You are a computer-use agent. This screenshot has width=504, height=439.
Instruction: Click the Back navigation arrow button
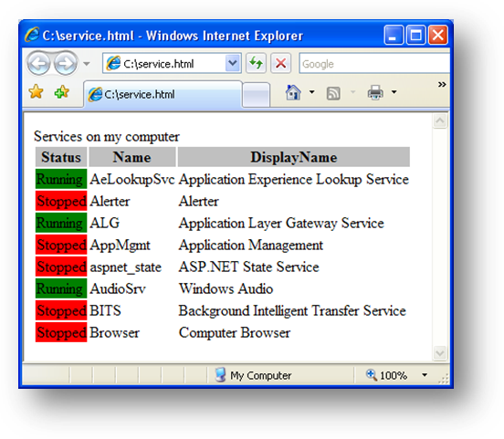tap(38, 64)
